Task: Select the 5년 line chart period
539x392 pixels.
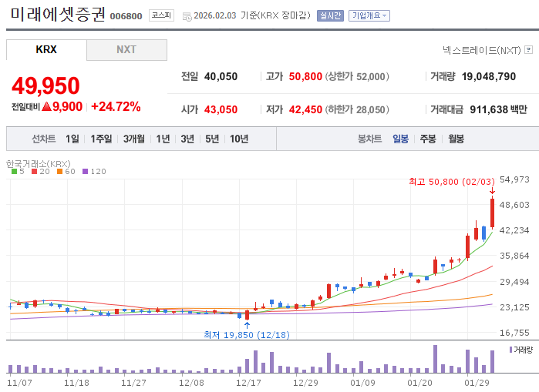Action: click(212, 139)
